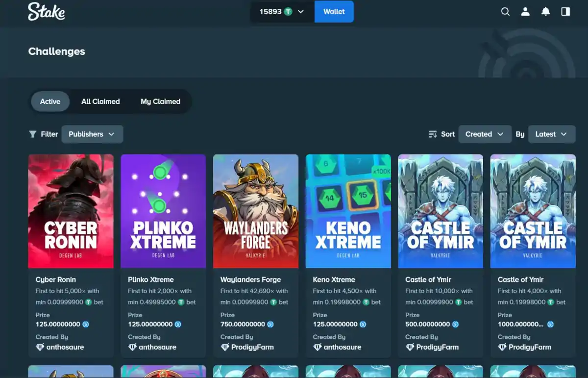Open the Keno Xtreme game thumbnail
The width and height of the screenshot is (588, 378).
click(x=348, y=211)
